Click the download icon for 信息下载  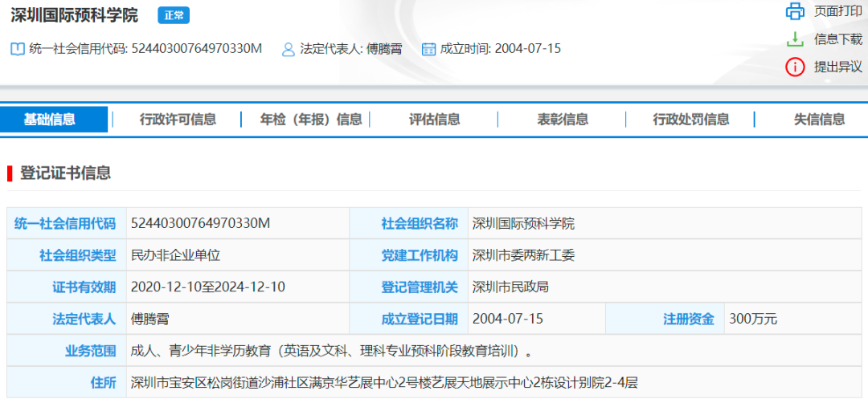[795, 39]
